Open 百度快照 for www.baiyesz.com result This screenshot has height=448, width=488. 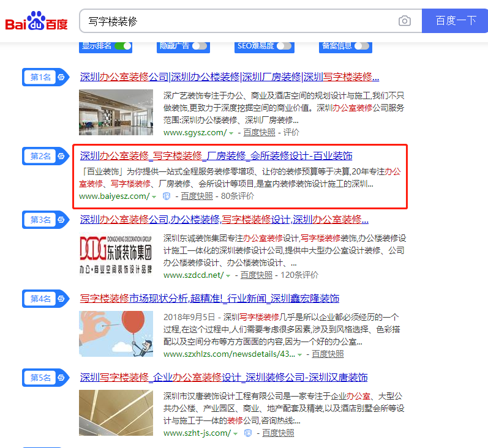tap(197, 196)
